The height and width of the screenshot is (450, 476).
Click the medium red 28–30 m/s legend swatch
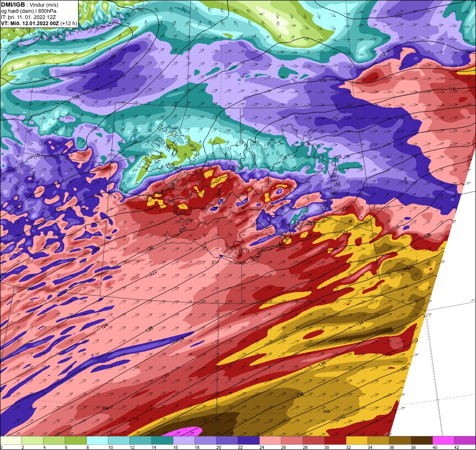click(x=313, y=440)
